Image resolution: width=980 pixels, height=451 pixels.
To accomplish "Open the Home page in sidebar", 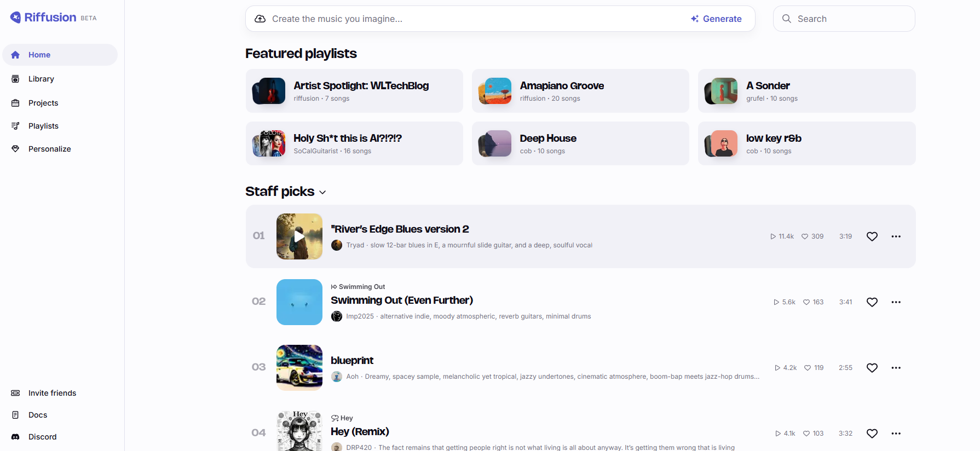I will [x=60, y=55].
